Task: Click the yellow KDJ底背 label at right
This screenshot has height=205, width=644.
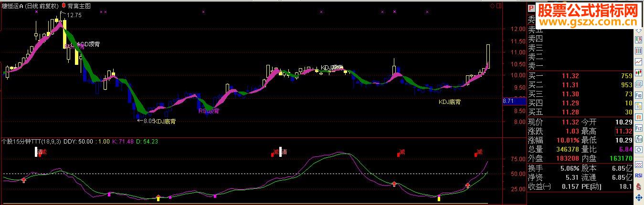Action: click(x=450, y=102)
